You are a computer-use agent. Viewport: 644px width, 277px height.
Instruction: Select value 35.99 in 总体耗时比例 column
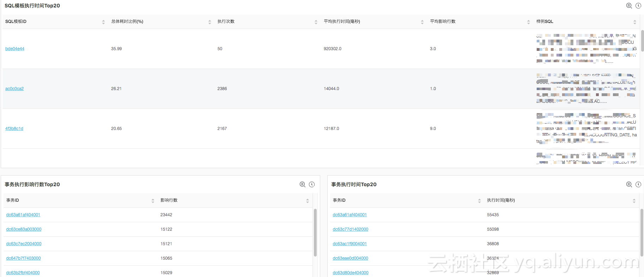(117, 49)
